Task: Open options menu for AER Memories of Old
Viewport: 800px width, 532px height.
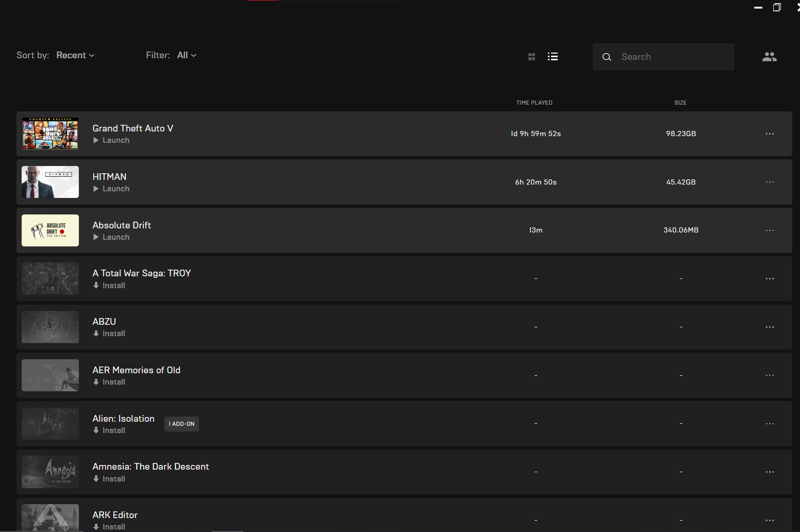Action: (x=770, y=375)
